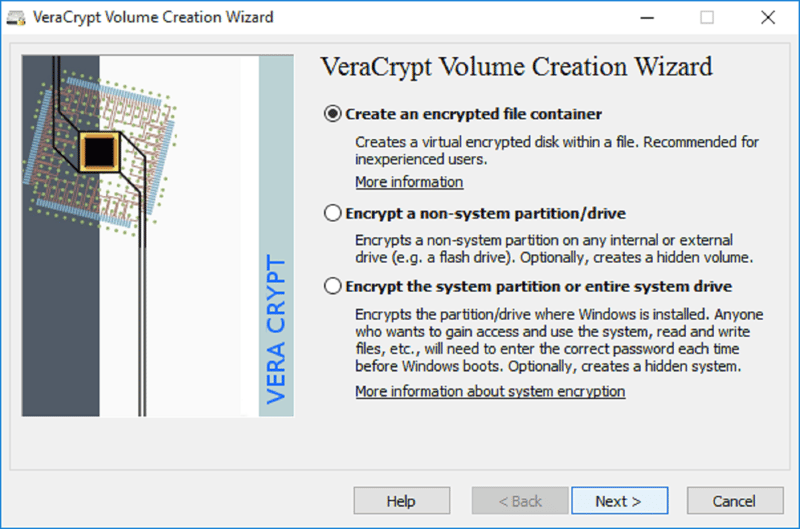Close the Volume Creation Wizard window
This screenshot has height=529, width=800.
pos(767,18)
